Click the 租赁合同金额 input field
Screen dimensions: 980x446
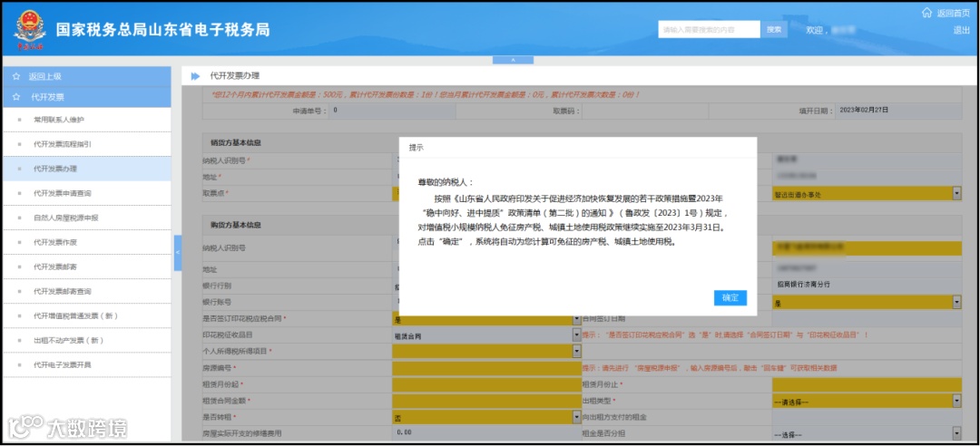click(487, 401)
